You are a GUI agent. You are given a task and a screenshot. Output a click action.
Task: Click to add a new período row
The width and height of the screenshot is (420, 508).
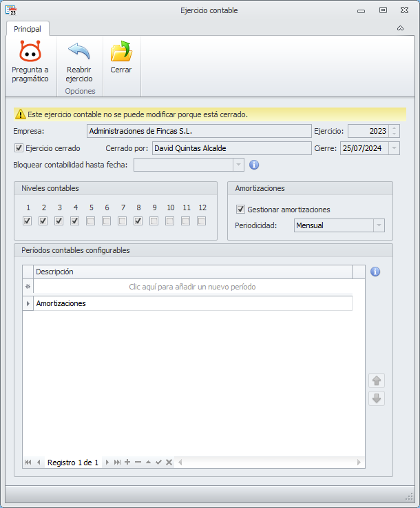(x=193, y=287)
